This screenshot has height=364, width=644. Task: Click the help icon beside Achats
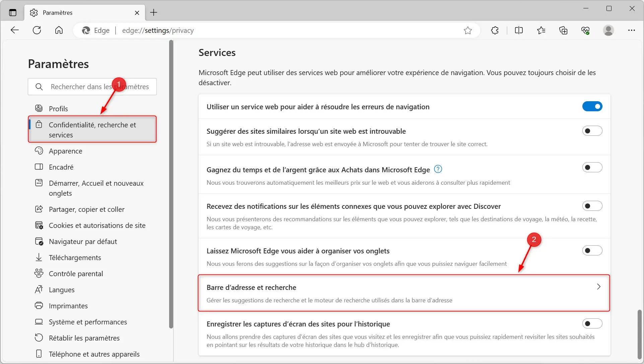point(438,169)
